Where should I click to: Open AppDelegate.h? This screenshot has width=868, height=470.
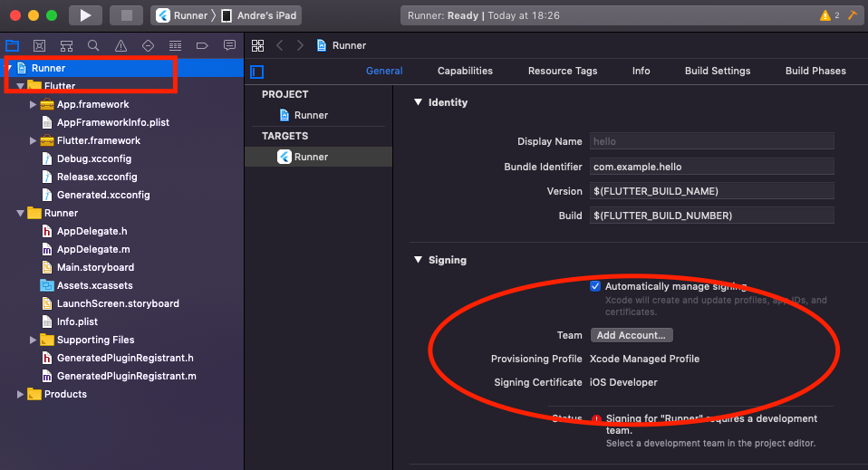(x=92, y=231)
